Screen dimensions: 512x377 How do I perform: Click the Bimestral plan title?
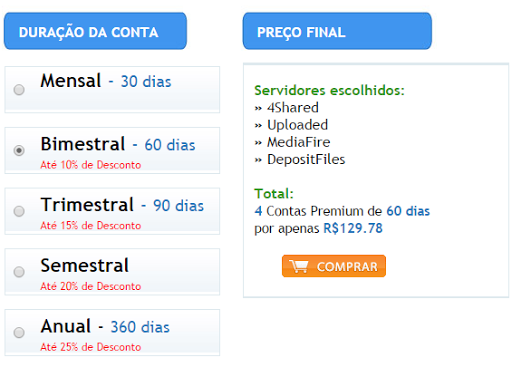point(83,144)
